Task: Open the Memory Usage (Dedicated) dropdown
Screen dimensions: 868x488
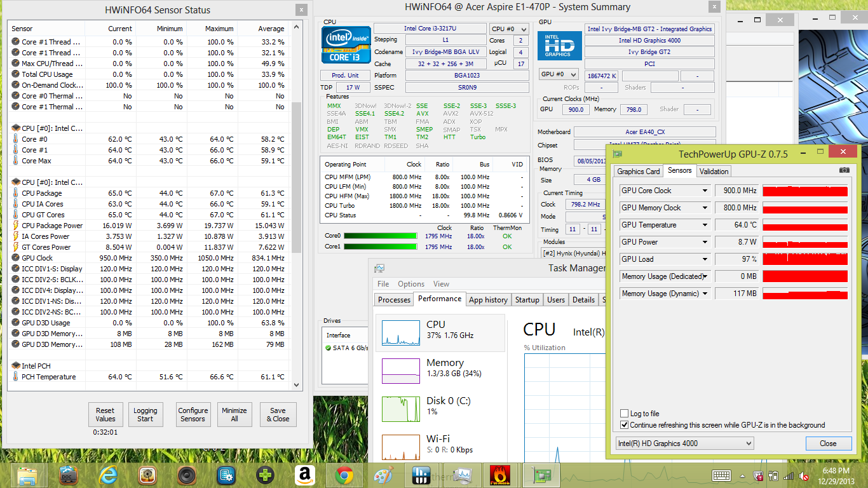Action: pyautogui.click(x=704, y=276)
